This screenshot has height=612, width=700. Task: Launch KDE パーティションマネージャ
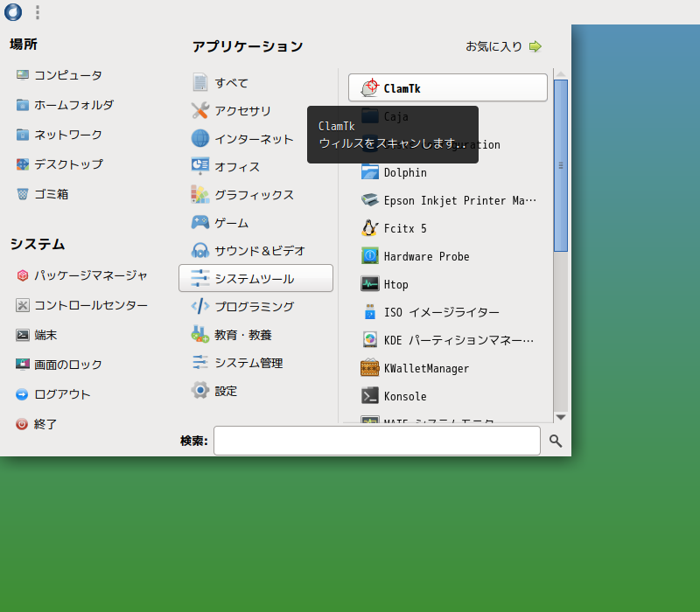click(448, 340)
